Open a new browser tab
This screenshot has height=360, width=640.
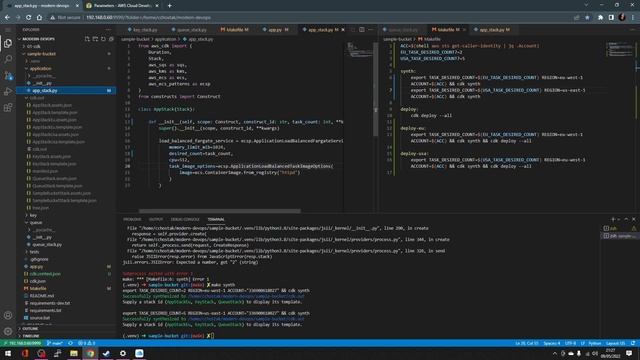click(169, 6)
